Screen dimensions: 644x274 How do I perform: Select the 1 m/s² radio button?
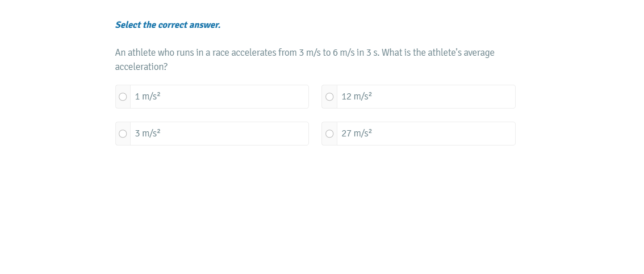point(123,97)
